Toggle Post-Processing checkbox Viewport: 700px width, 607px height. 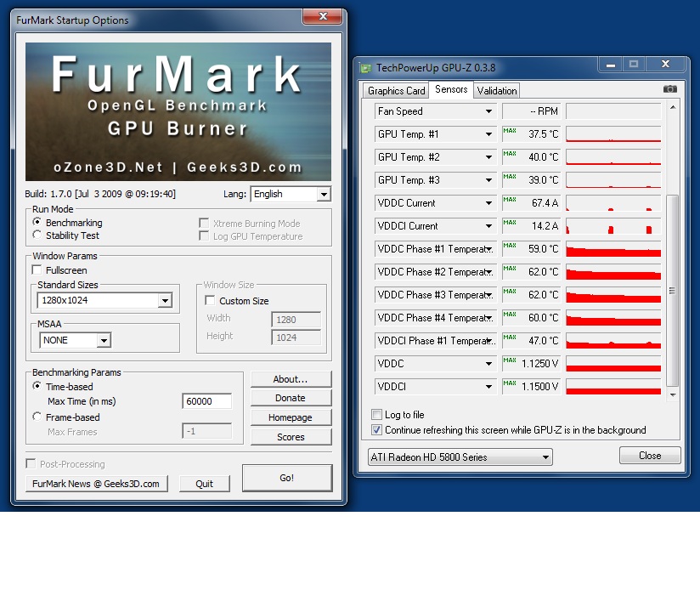[31, 463]
